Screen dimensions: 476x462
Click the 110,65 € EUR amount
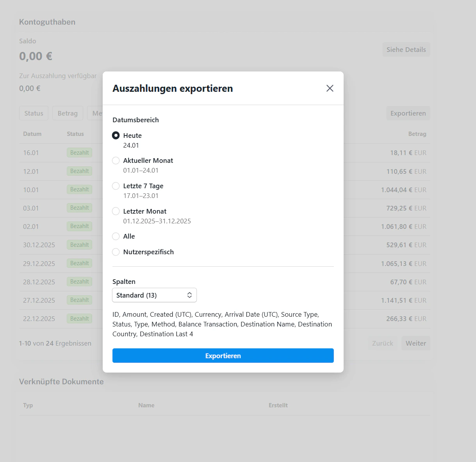pos(406,171)
